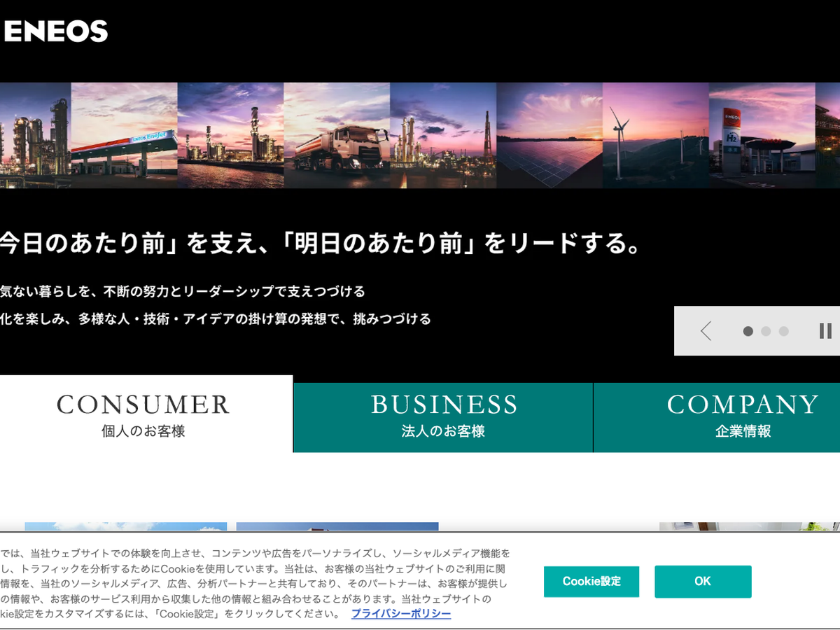Click the wind turbine photo

(655, 136)
